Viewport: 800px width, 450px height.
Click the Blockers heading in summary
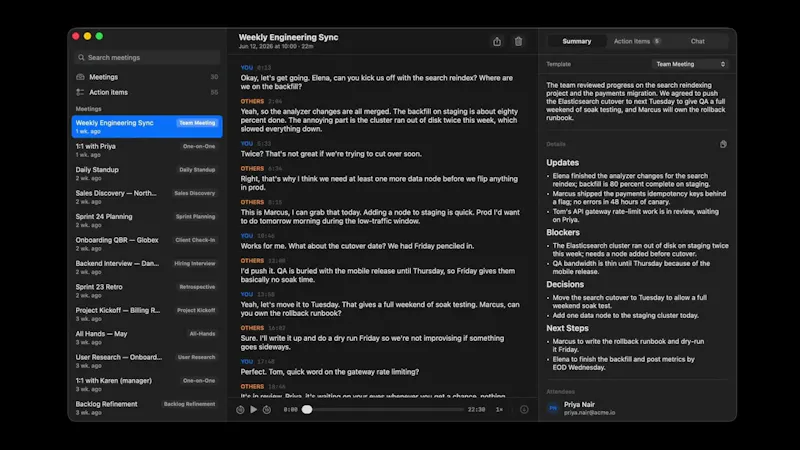coord(563,233)
